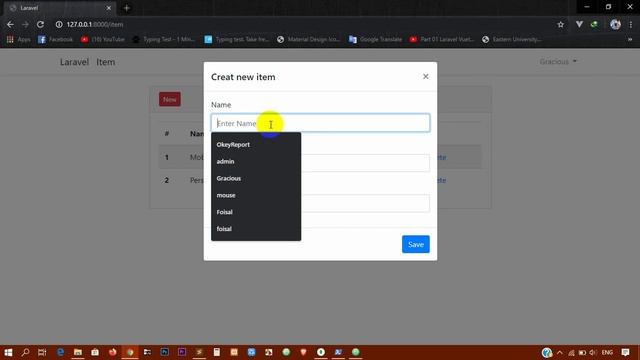Expand the Gracious user dropdown
This screenshot has height=360, width=640.
coord(558,62)
